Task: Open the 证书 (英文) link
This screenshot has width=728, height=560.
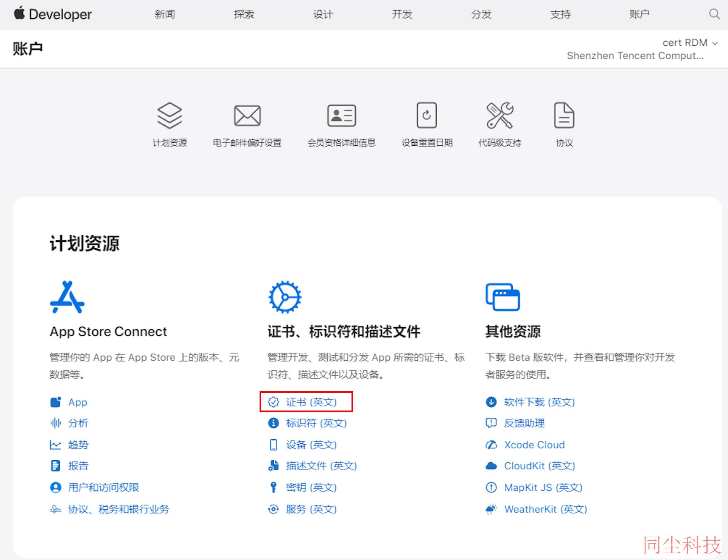Action: point(311,402)
